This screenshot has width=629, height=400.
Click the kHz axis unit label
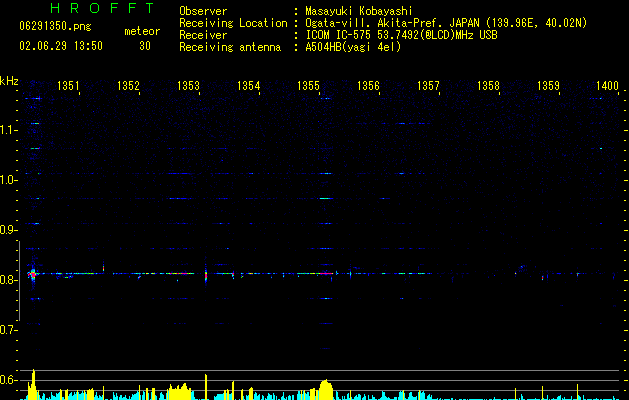coord(9,81)
